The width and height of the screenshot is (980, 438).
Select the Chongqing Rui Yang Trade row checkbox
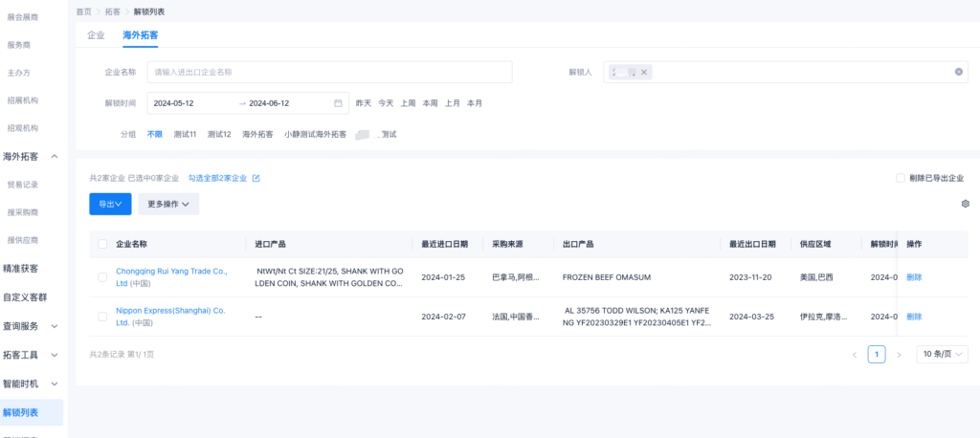click(102, 277)
